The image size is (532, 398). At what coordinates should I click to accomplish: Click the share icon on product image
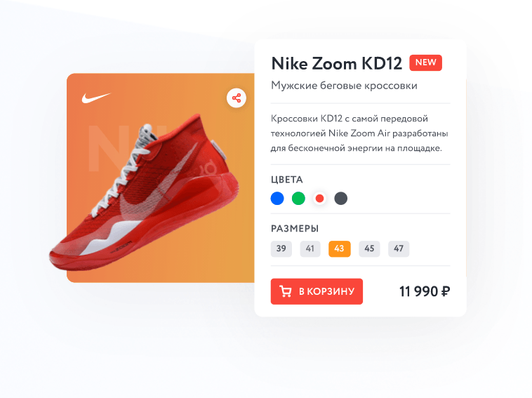(236, 98)
